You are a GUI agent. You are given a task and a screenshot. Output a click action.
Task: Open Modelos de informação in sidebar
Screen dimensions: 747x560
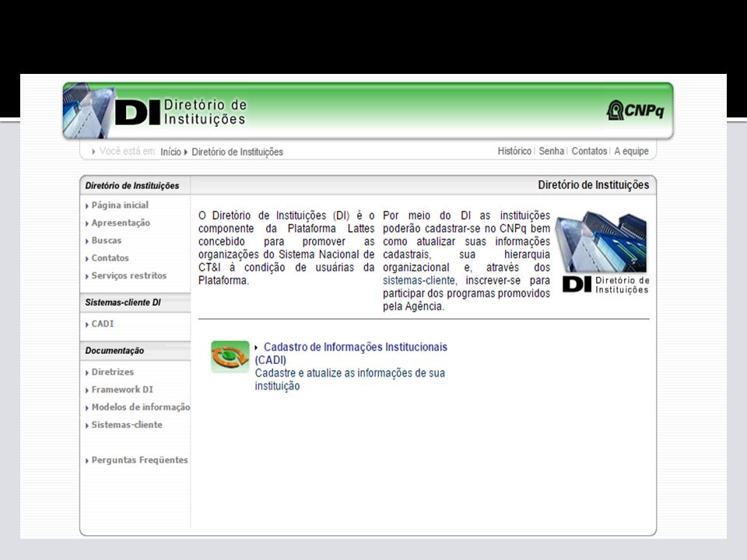coord(141,407)
